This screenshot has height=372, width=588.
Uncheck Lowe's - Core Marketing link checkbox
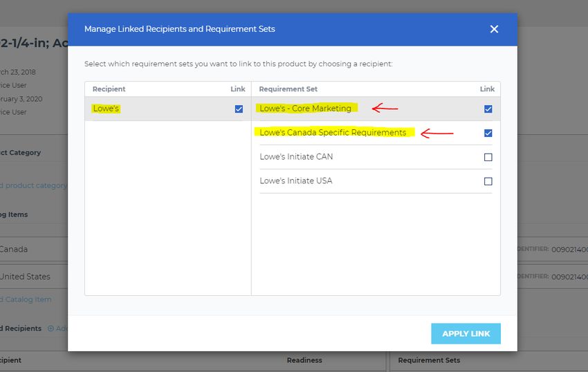click(x=488, y=109)
